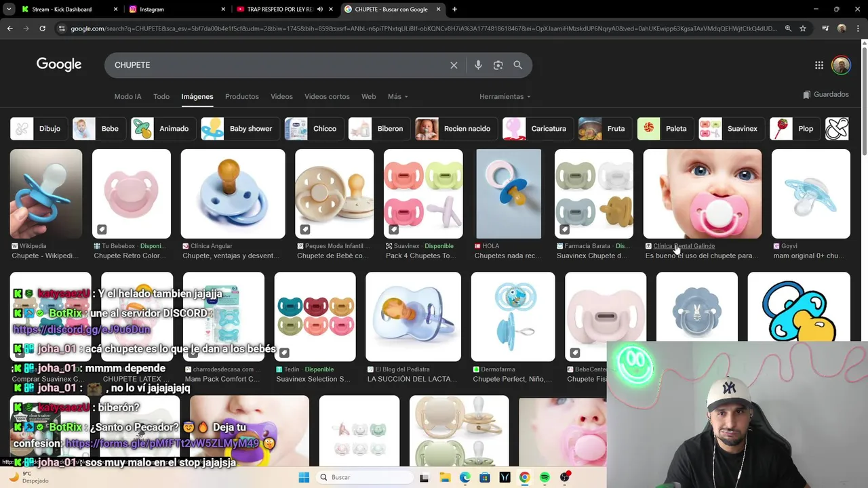Image resolution: width=868 pixels, height=488 pixels.
Task: Open the Discord invite link in chat
Action: 81,329
